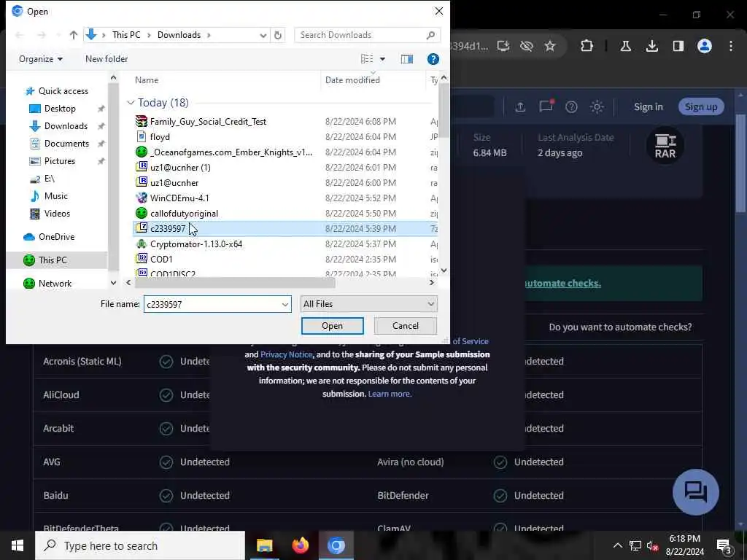Click the Change your view icon
The height and width of the screenshot is (560, 747).
(367, 59)
